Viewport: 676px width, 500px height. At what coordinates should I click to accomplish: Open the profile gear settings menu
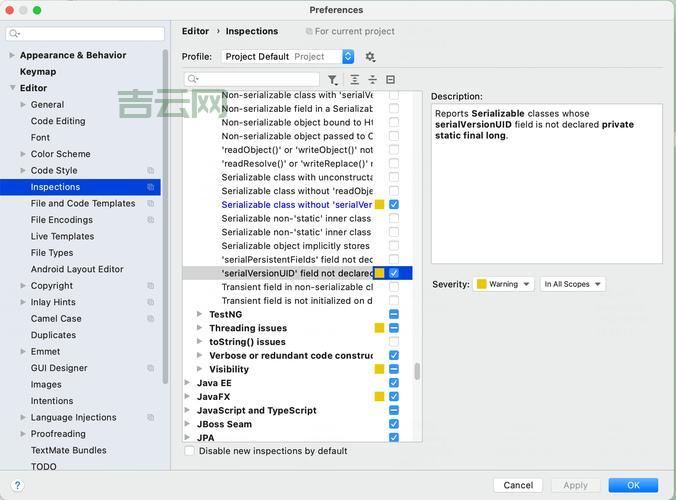(370, 57)
